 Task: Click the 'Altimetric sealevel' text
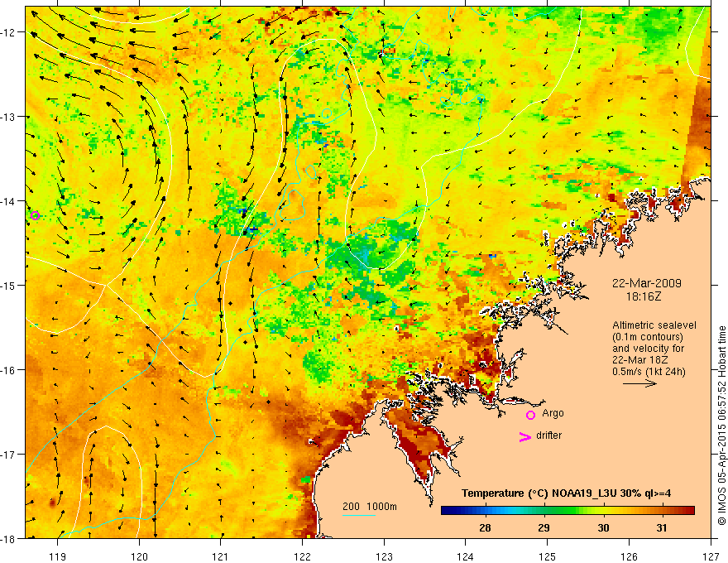pyautogui.click(x=654, y=325)
